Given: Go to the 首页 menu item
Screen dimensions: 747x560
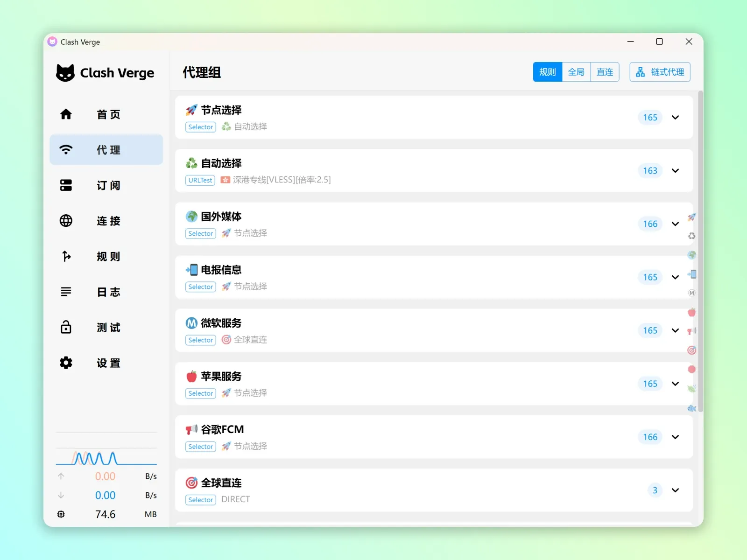Looking at the screenshot, I should coord(106,114).
